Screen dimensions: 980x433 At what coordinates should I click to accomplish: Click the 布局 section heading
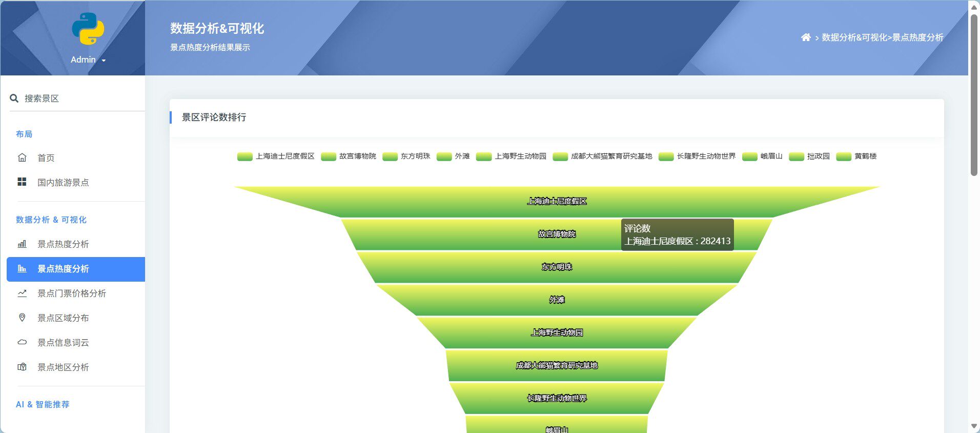click(24, 134)
